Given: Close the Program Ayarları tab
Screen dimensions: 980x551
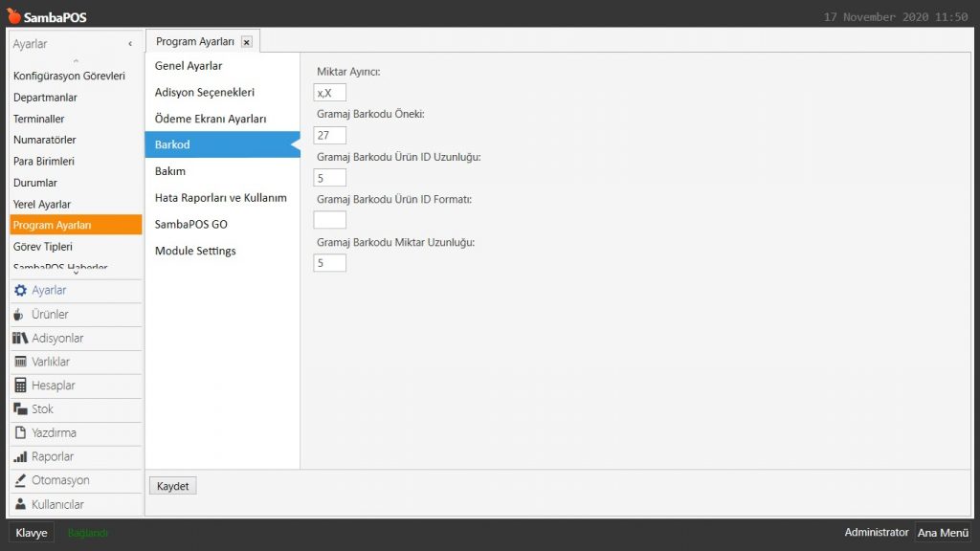Looking at the screenshot, I should (247, 42).
